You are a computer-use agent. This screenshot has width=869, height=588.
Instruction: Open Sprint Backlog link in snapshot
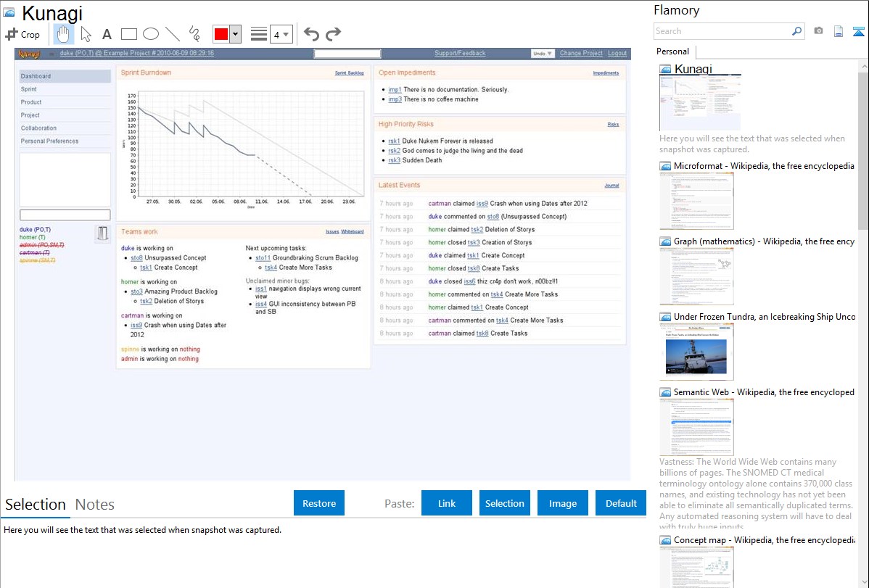click(349, 73)
